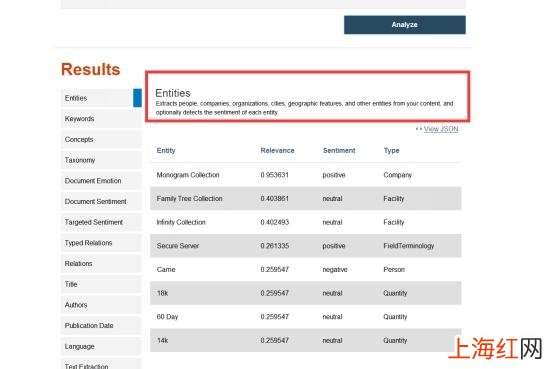The image size is (554, 369).
Task: Click positive sentiment in Monogram Collection row
Action: pos(334,175)
